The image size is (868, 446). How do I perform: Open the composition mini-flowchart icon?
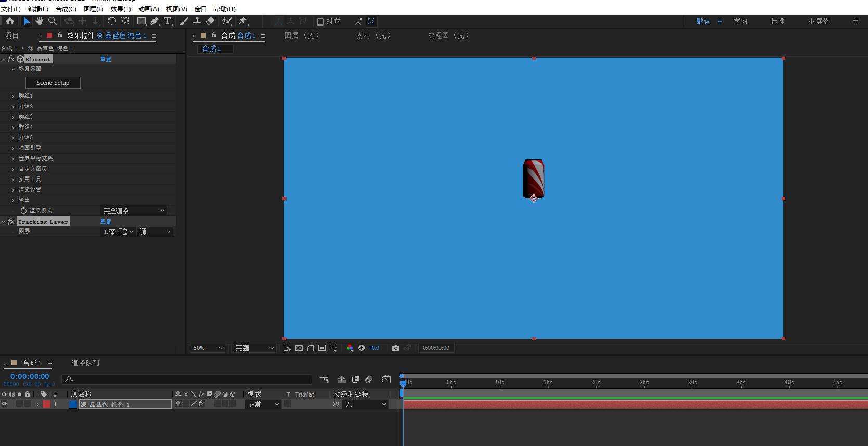(x=324, y=379)
